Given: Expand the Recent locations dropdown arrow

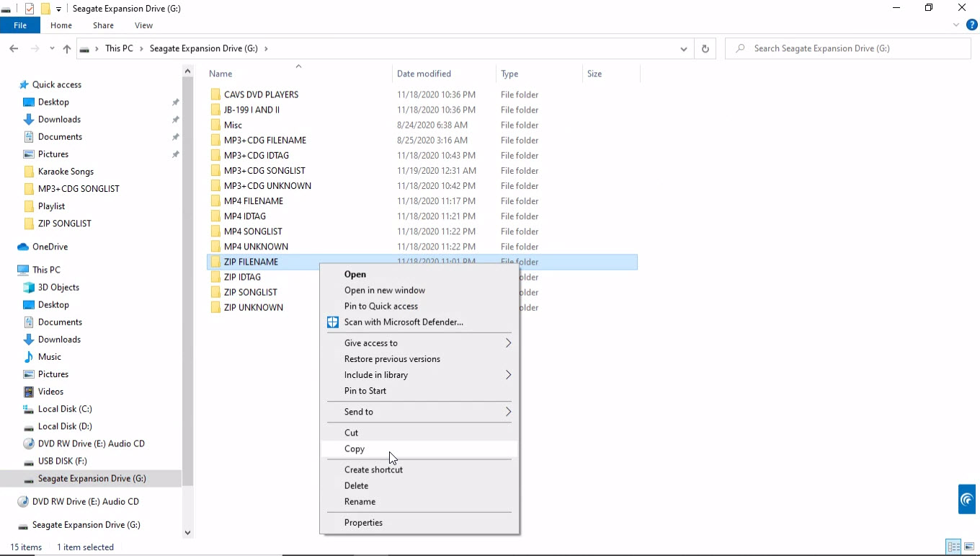Looking at the screenshot, I should (x=52, y=48).
